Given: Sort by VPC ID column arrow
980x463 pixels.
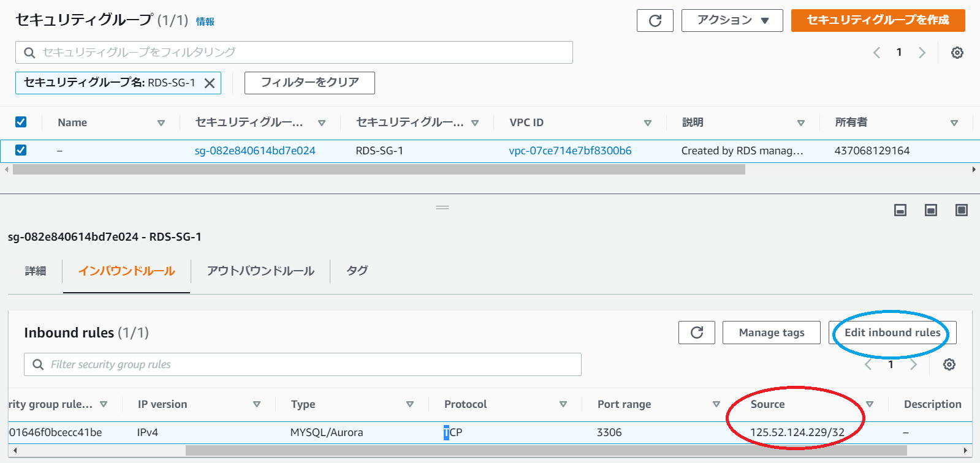Looking at the screenshot, I should (648, 123).
